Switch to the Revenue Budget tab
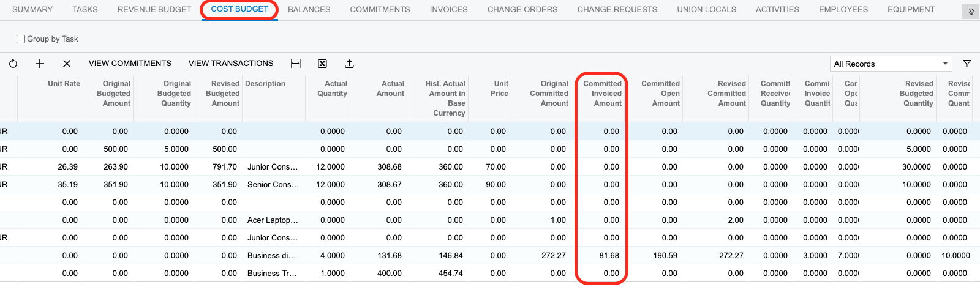The width and height of the screenshot is (980, 287). [x=154, y=10]
